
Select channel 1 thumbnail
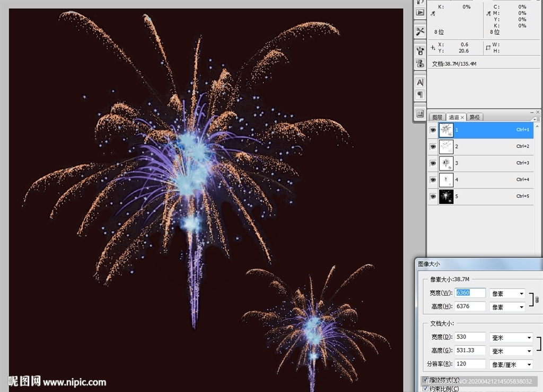coord(446,130)
